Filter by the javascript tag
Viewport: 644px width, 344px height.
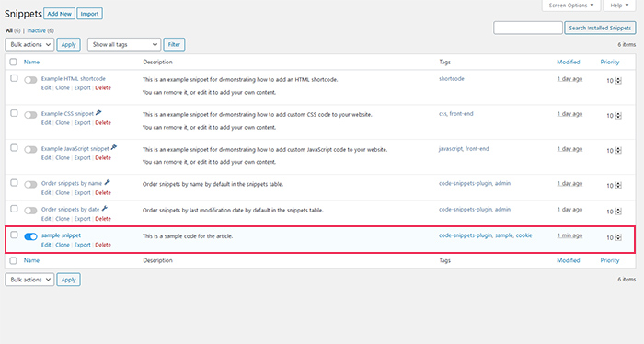(450, 149)
